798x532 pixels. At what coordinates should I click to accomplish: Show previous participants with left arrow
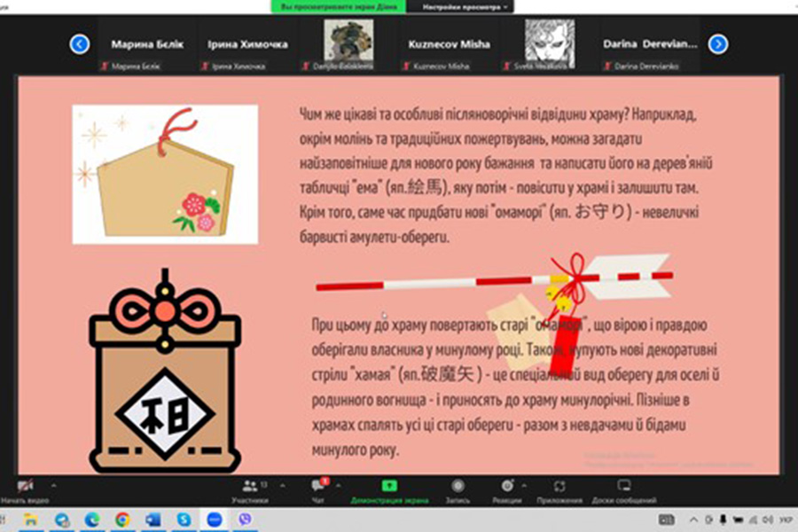80,43
